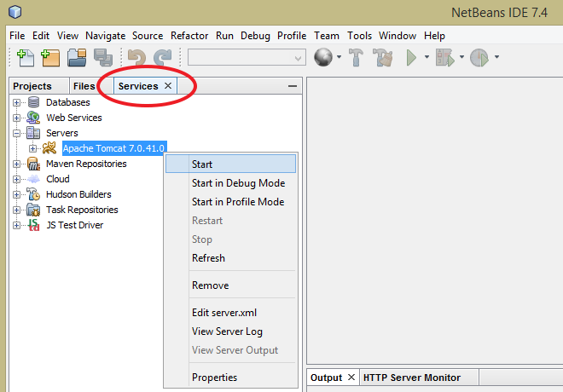Click the Run Project play icon
The image size is (563, 392).
(x=412, y=58)
